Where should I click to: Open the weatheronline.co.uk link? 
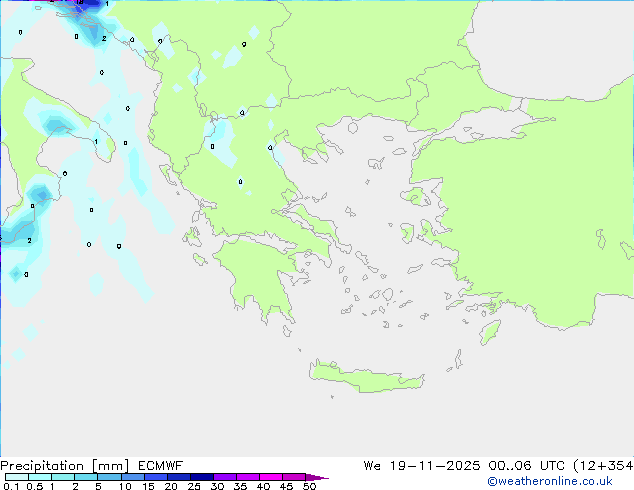(x=550, y=482)
